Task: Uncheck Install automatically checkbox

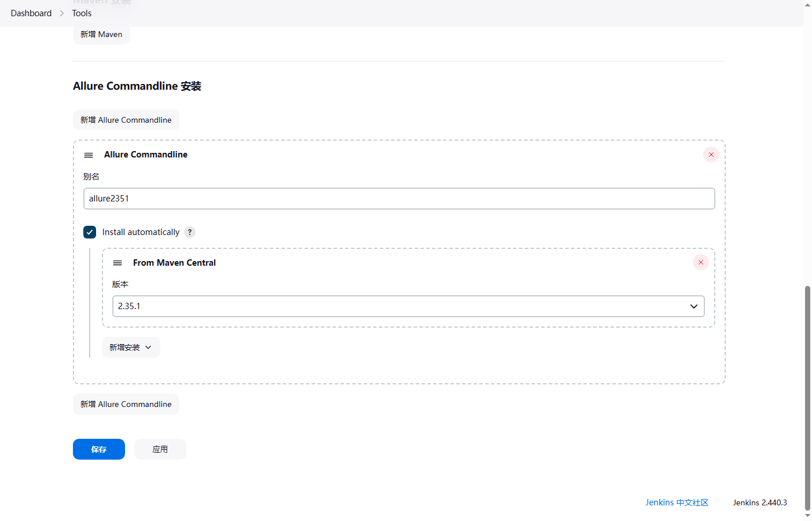Action: 90,232
